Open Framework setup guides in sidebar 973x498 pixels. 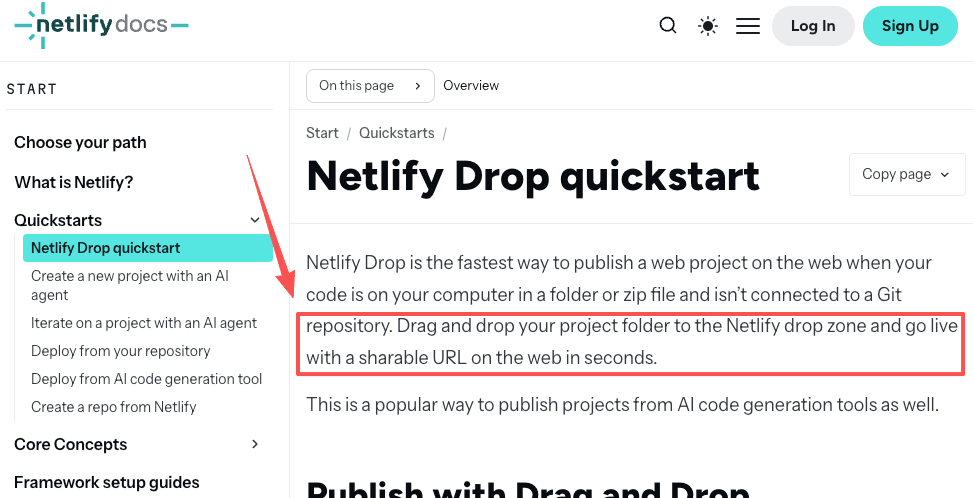[x=107, y=482]
